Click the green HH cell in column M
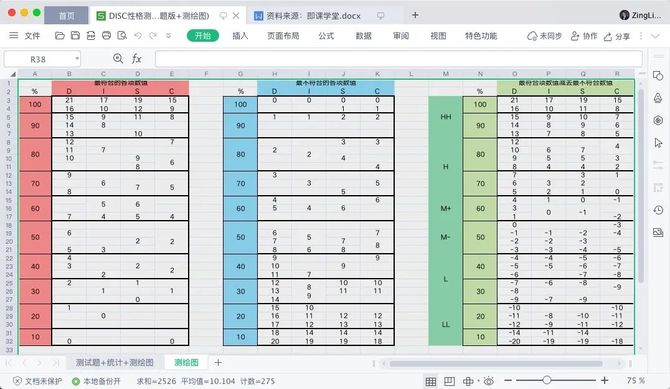Viewport: 670px width, 389px height. (x=445, y=117)
